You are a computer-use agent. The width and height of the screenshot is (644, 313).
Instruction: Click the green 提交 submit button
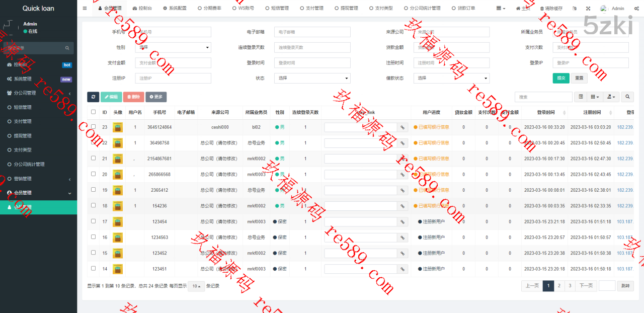click(x=560, y=78)
